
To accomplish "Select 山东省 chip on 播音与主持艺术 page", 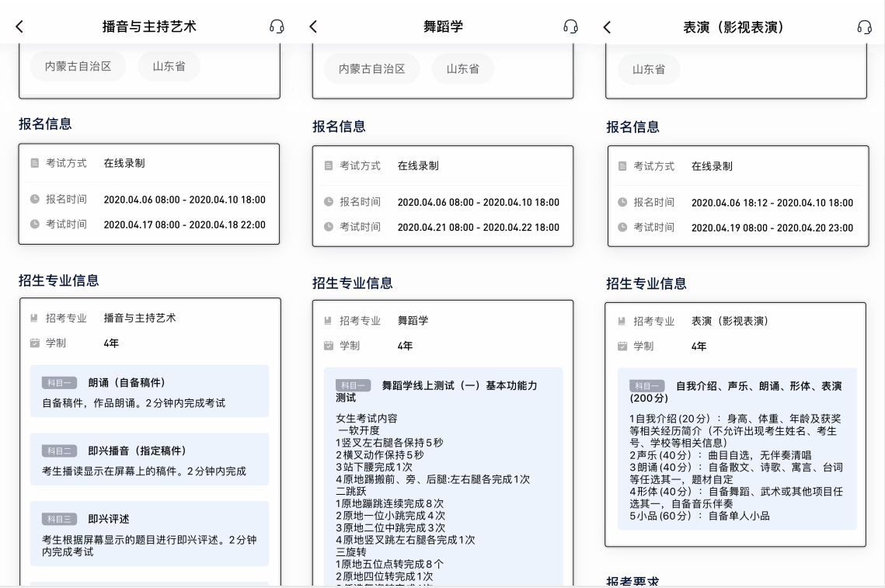I will click(x=169, y=67).
